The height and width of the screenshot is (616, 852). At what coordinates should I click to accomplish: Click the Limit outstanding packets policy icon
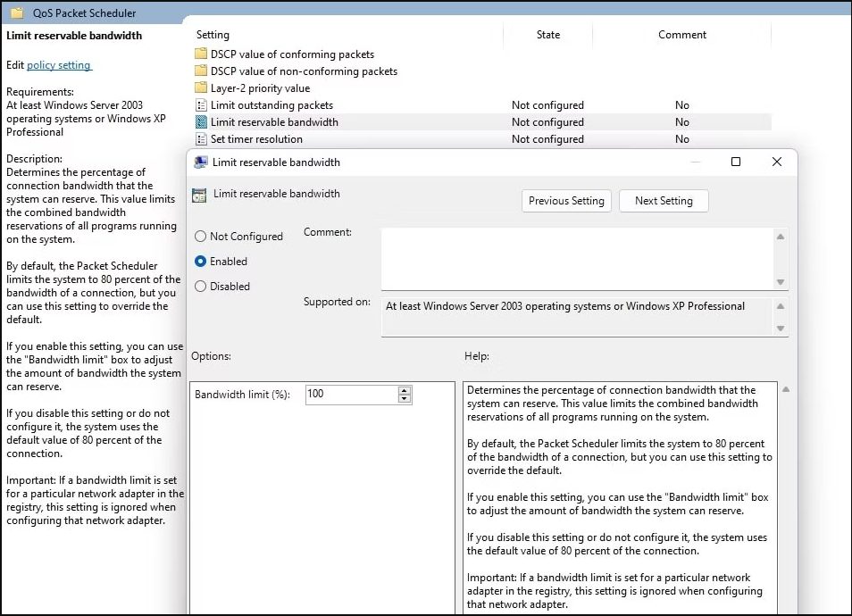tap(201, 104)
